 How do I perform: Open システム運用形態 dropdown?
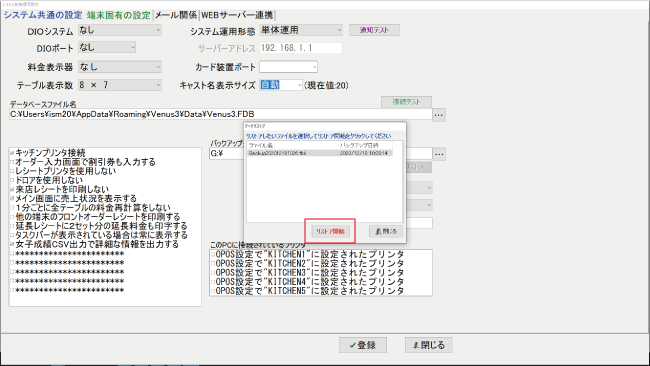(x=301, y=30)
